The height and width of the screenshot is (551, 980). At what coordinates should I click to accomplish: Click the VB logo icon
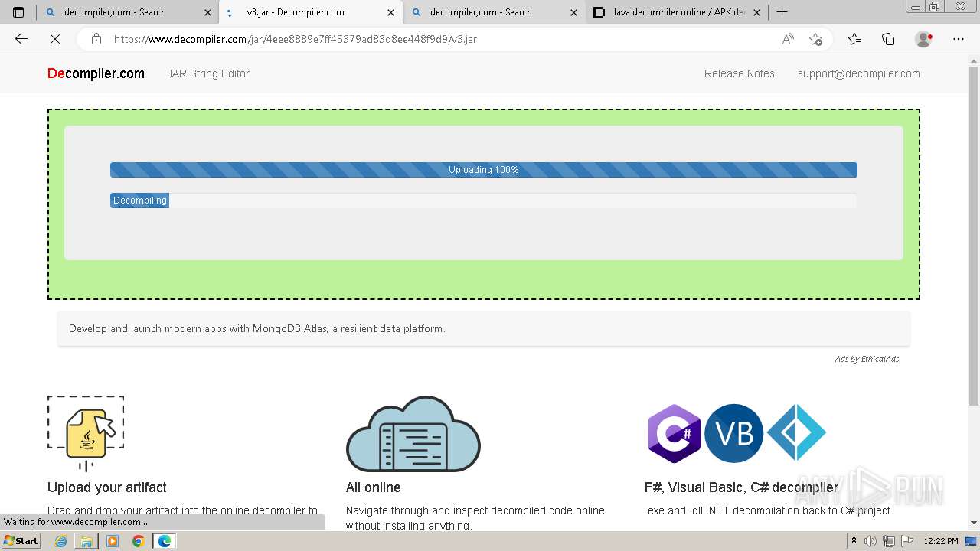coord(733,433)
